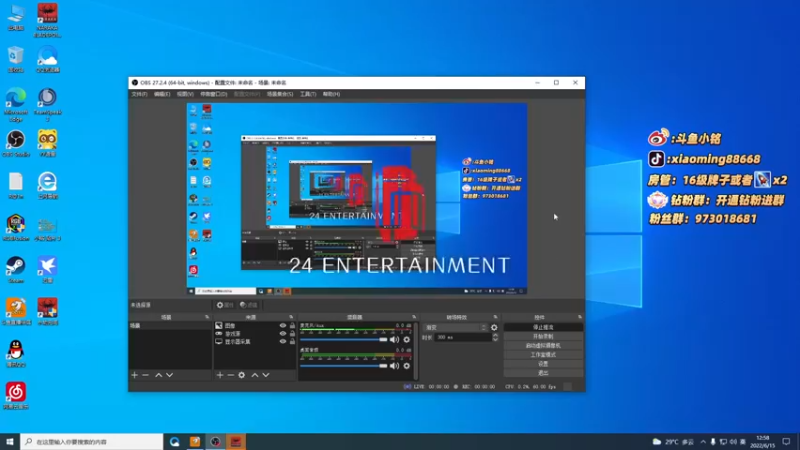
Task: Open source properties gear in sources toolbar
Action: [242, 375]
